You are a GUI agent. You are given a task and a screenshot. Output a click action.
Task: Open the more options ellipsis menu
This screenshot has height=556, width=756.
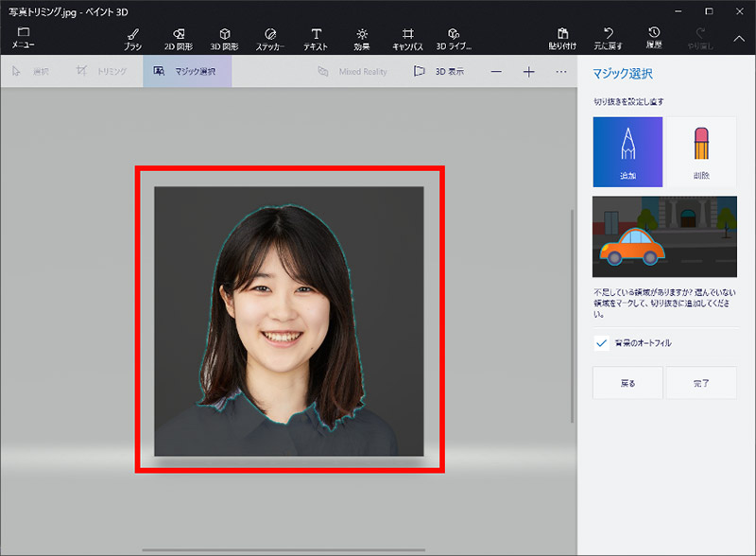pyautogui.click(x=561, y=72)
